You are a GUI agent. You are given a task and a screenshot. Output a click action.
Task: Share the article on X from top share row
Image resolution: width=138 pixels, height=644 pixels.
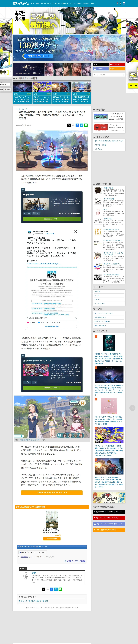coord(69,125)
